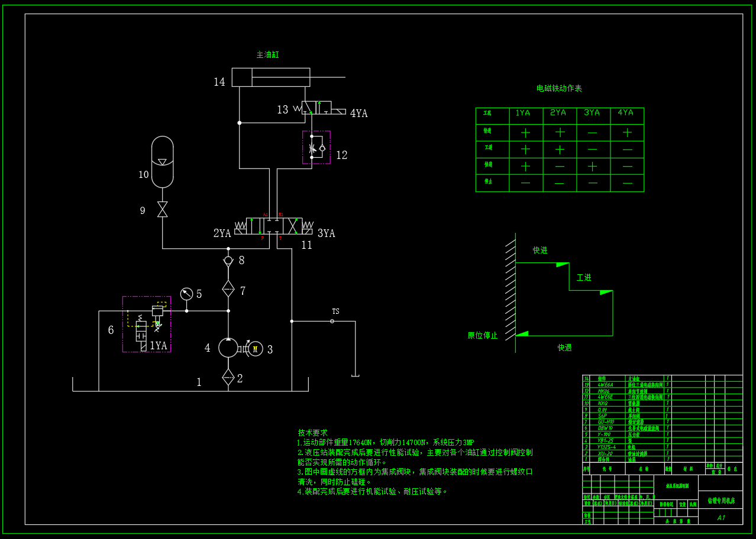This screenshot has width=756, height=539.
Task: Select the XU-20 code in parts list
Action: pos(605,453)
